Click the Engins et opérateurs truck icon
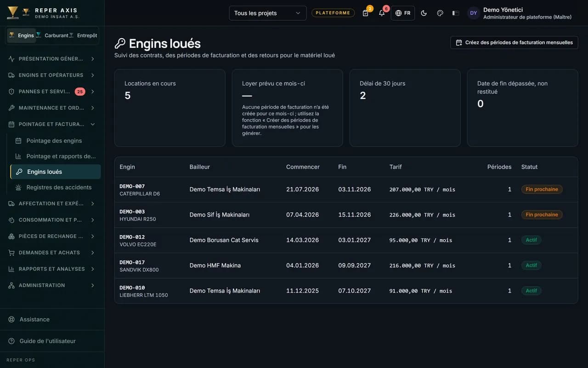 [x=11, y=75]
